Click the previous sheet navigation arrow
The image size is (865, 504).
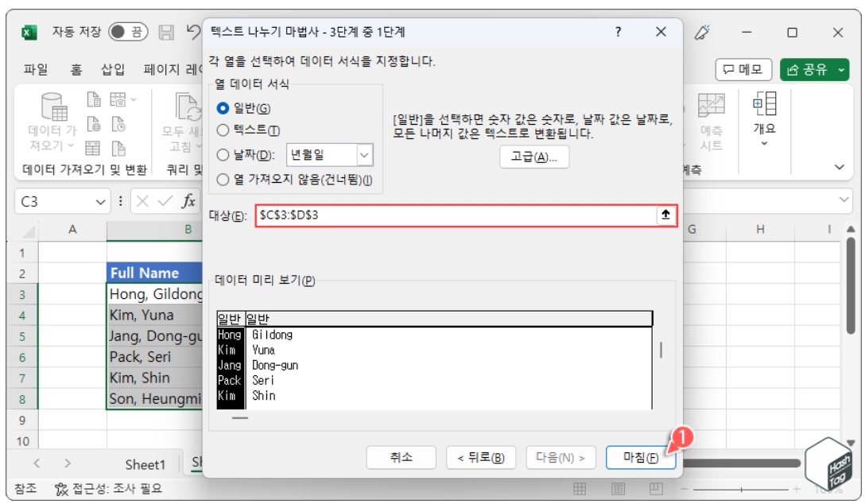click(37, 463)
